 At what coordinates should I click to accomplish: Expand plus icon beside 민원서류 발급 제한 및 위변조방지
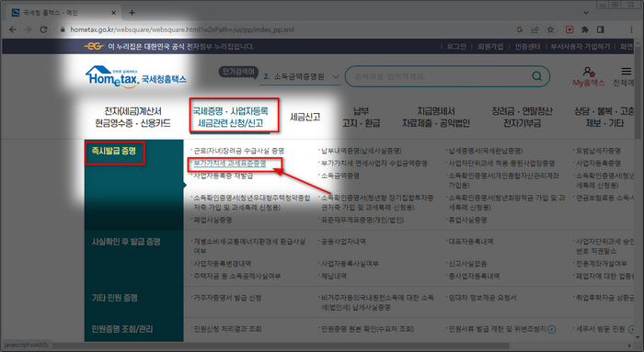click(552, 329)
